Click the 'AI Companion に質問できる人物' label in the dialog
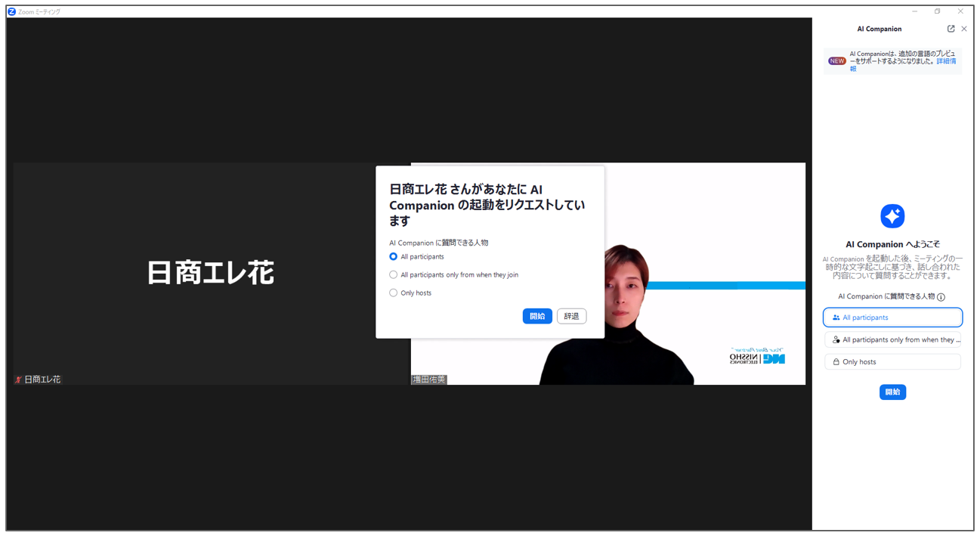This screenshot has height=539, width=980. pos(439,243)
